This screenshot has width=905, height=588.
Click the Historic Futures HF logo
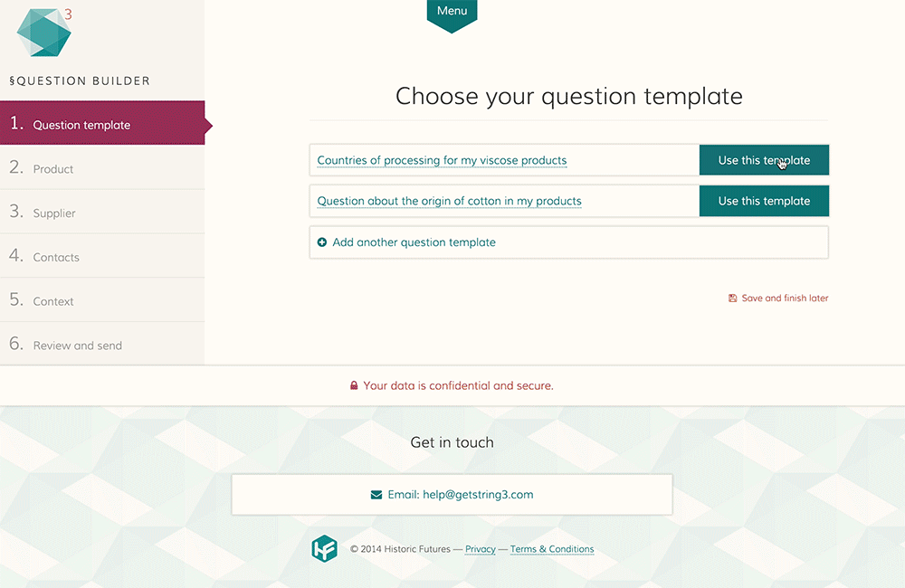point(324,548)
